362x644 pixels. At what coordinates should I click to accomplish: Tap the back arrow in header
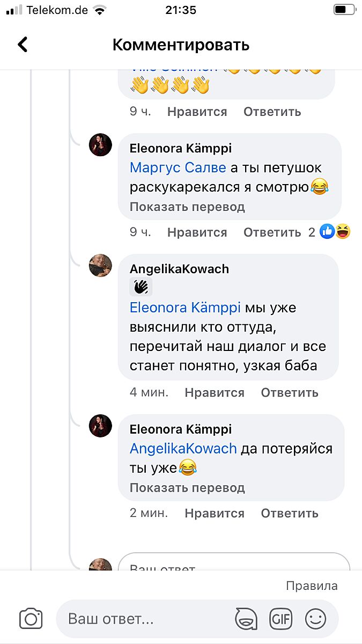click(23, 45)
